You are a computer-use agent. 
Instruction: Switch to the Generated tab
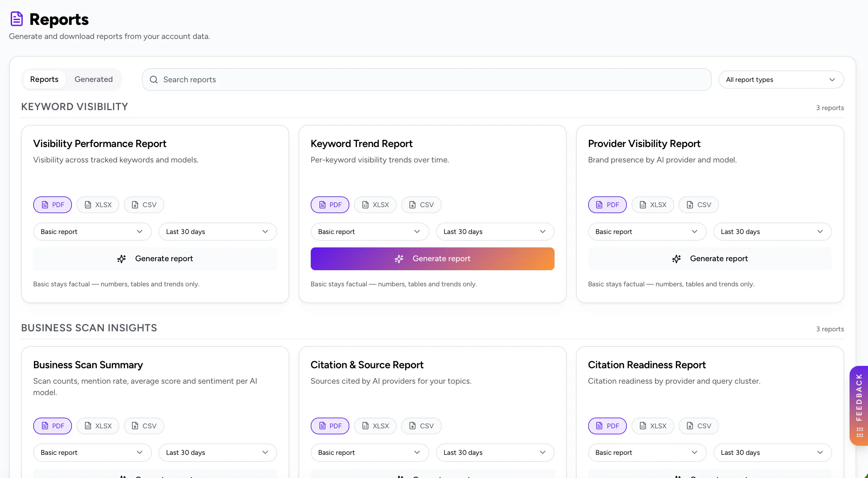point(94,80)
